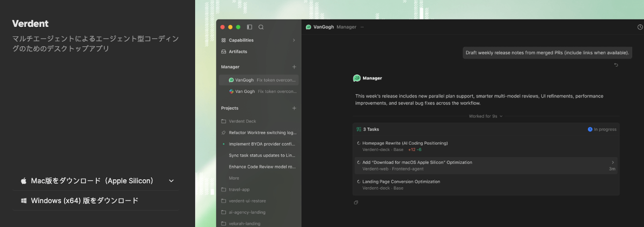The width and height of the screenshot is (644, 227).
Task: Click the VanGogh avatar in the header
Action: [309, 27]
